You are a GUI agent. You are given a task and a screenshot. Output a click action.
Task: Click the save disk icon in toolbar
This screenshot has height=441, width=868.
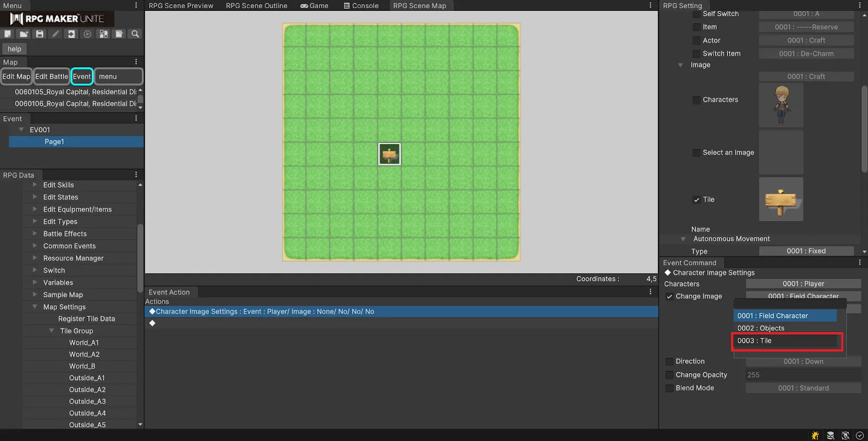[40, 34]
